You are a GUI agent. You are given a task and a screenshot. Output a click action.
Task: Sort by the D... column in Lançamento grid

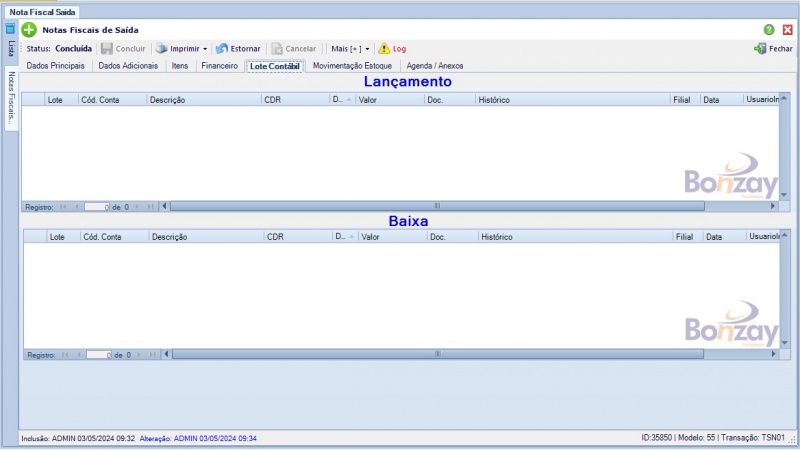pos(338,100)
